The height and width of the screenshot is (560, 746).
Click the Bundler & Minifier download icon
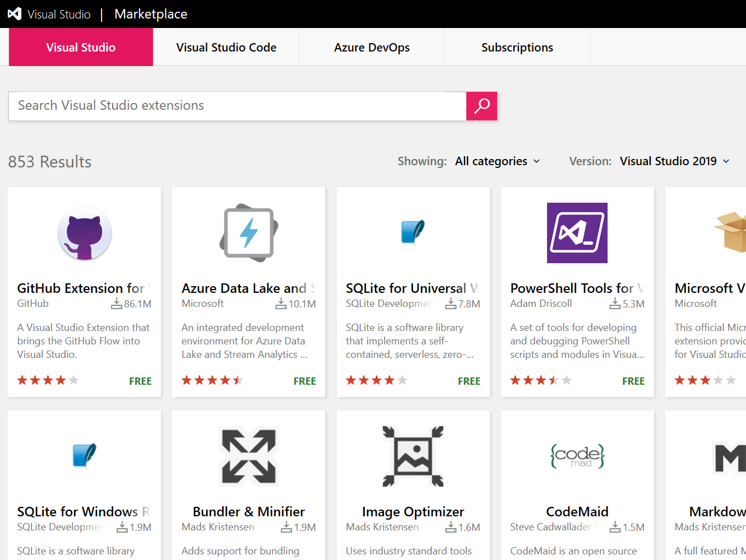(x=286, y=527)
